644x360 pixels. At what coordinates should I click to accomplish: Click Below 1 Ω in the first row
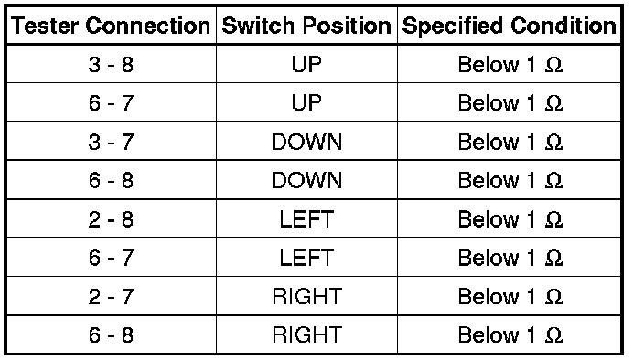510,64
